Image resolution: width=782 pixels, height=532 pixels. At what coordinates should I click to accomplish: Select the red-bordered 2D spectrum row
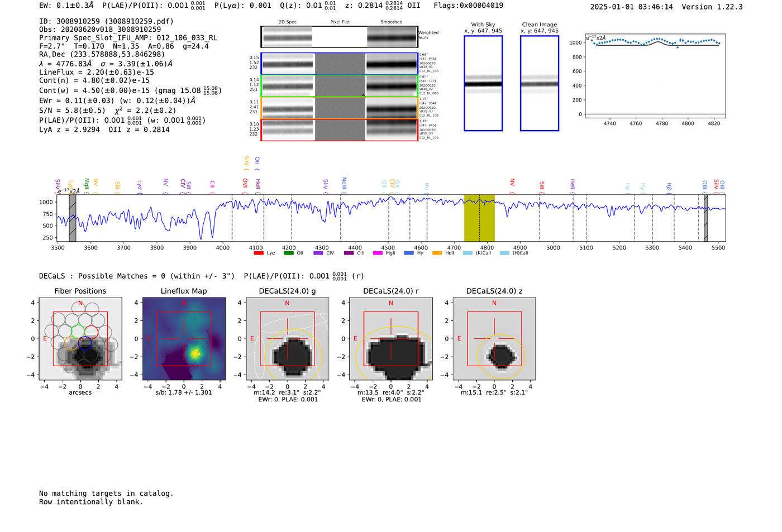click(340, 130)
